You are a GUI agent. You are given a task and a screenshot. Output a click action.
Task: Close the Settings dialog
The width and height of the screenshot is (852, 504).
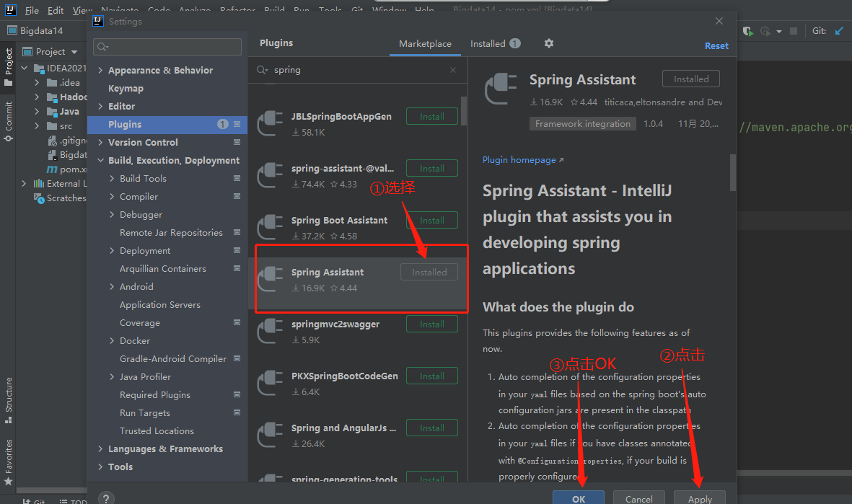click(719, 21)
